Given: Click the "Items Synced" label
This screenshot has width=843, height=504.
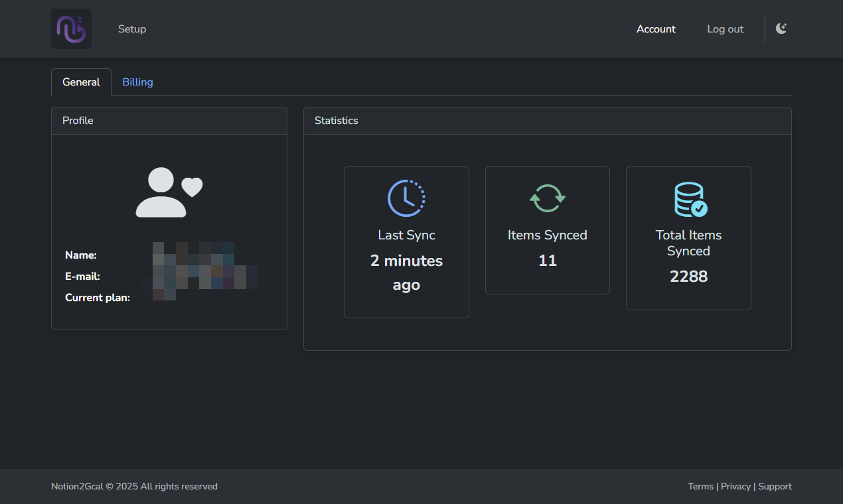Looking at the screenshot, I should (x=548, y=235).
